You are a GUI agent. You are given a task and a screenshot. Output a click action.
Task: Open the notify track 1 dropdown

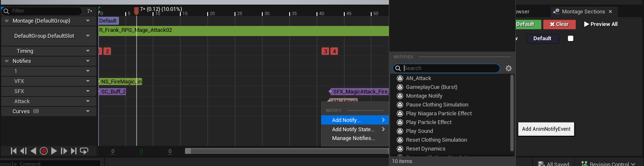(88, 71)
